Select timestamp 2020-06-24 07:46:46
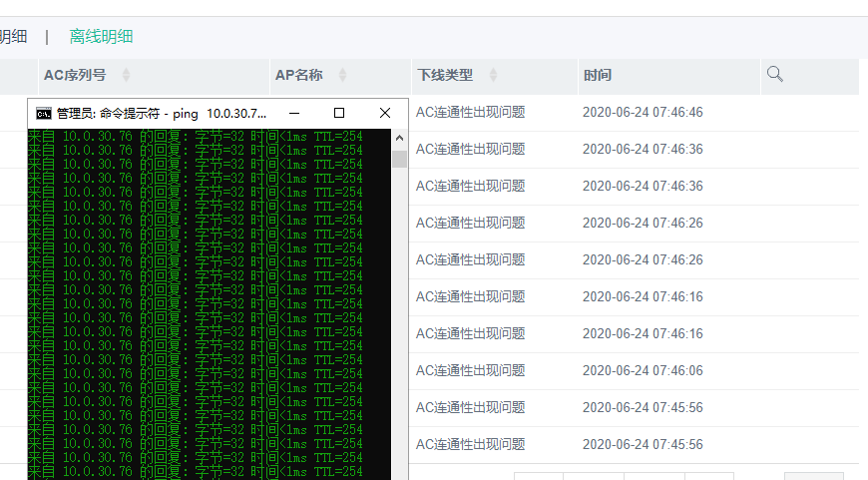Image resolution: width=868 pixels, height=480 pixels. (x=643, y=113)
